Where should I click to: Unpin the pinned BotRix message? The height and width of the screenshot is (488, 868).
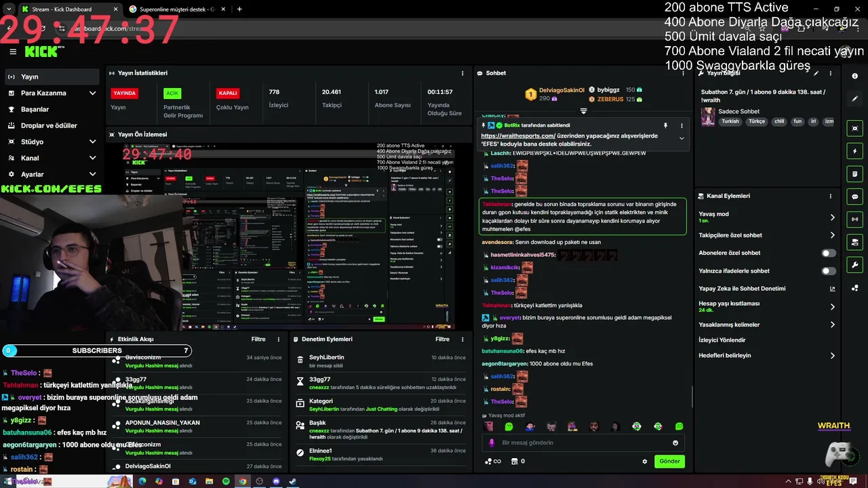click(665, 125)
